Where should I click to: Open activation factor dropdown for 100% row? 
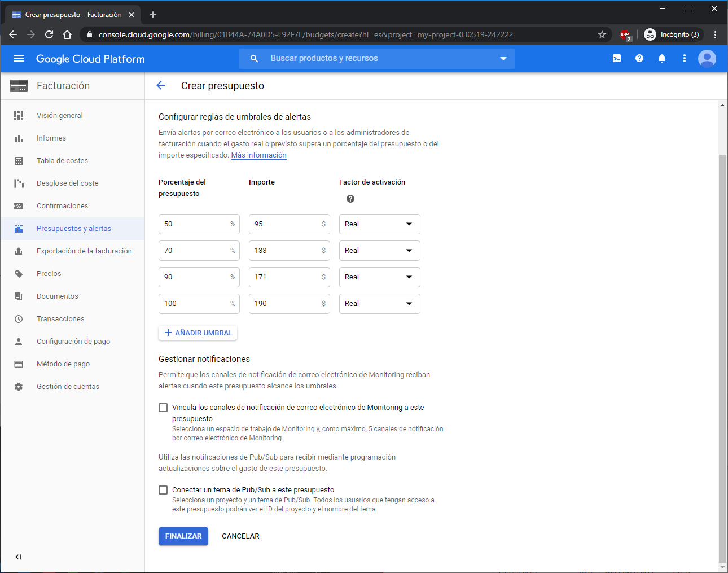coord(379,304)
